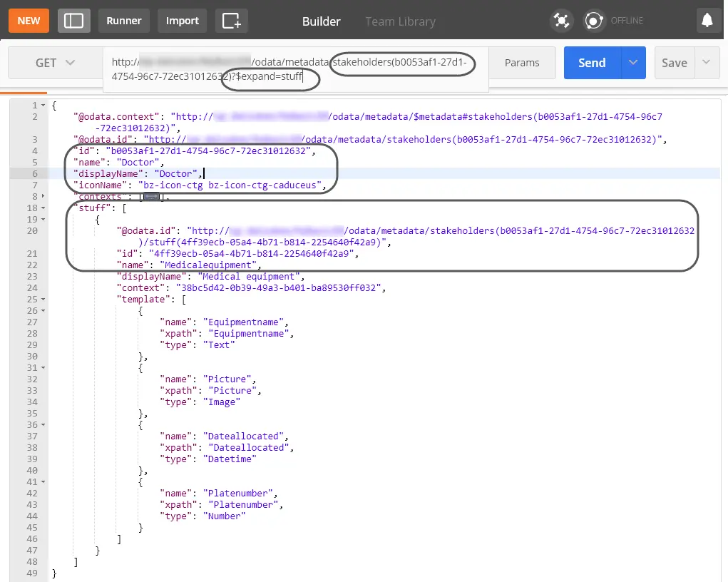Open the Save options dropdown arrow
This screenshot has width=728, height=582.
point(707,63)
